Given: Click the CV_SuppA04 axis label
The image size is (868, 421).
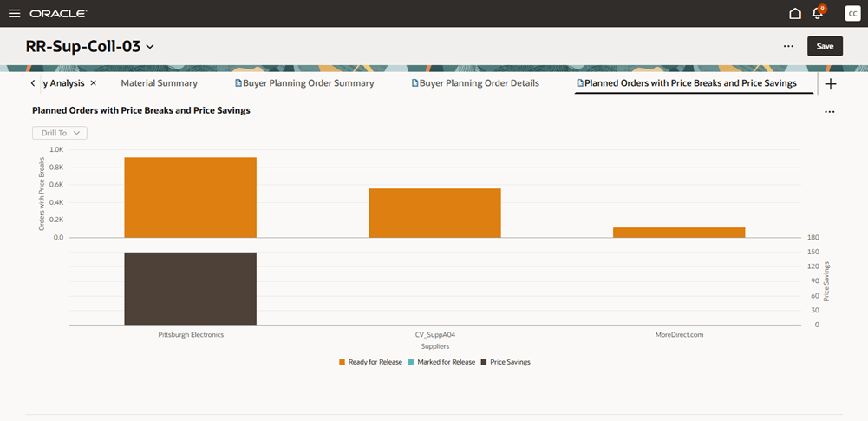Looking at the screenshot, I should 435,334.
